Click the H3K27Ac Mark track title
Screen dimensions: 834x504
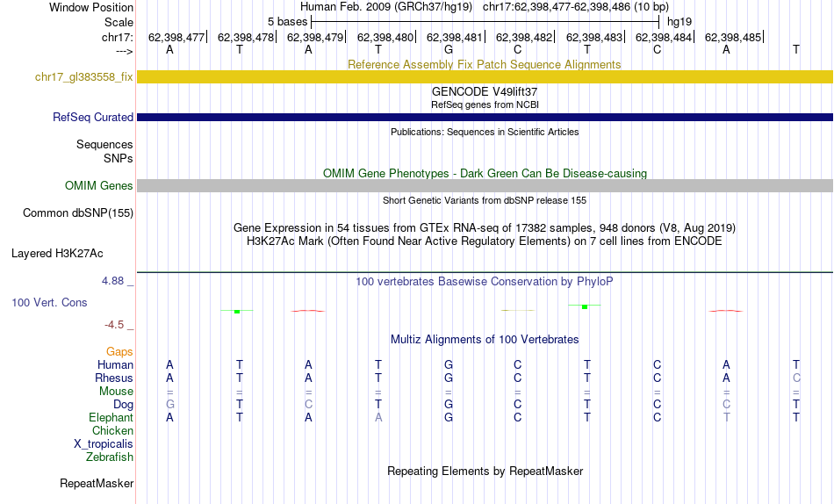pos(485,241)
